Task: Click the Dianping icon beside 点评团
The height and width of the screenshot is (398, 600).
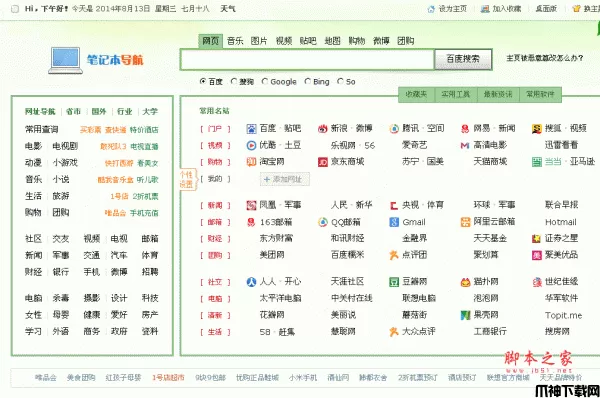Action: click(x=394, y=255)
